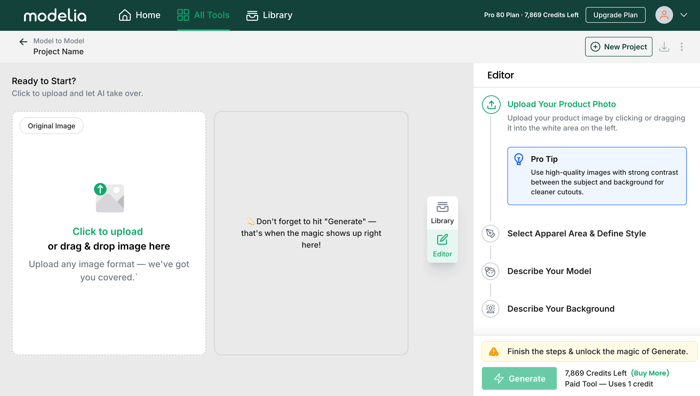This screenshot has height=396, width=700.
Task: Expand the Describe Your Background step
Action: [561, 308]
